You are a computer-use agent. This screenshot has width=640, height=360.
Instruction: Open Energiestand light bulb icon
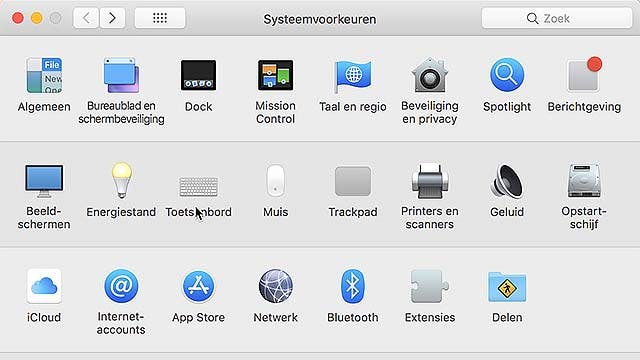click(x=121, y=180)
